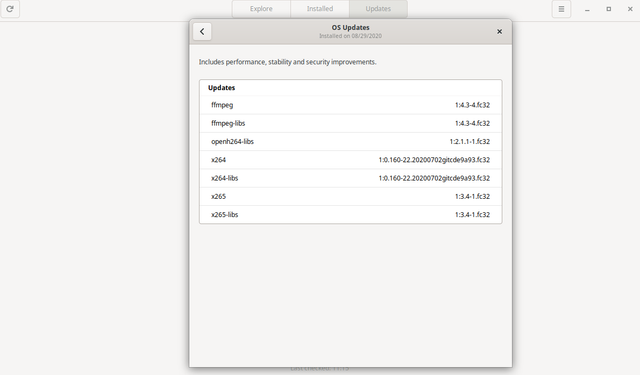The height and width of the screenshot is (375, 640).
Task: Select the x265 package row
Action: [x=351, y=197]
